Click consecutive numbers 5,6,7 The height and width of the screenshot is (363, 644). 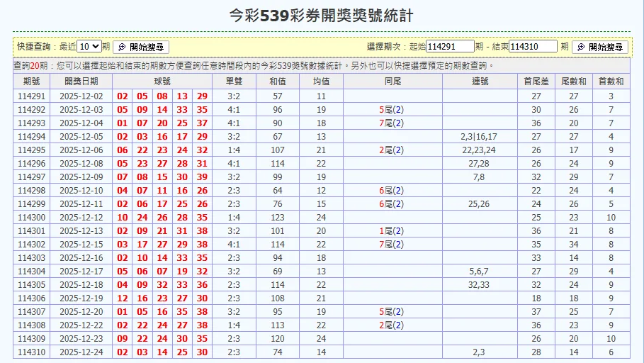[479, 272]
